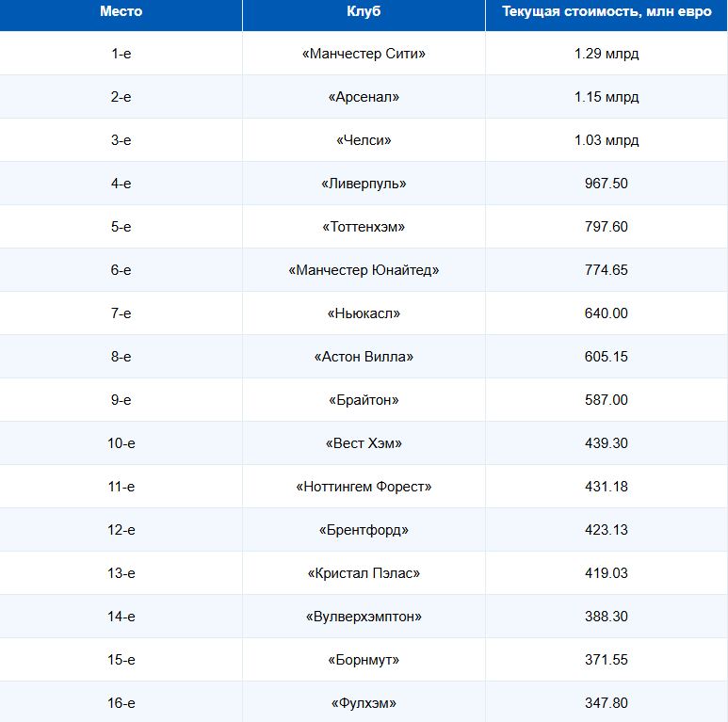Click the value '347.80'
The image size is (728, 722).
606,702
